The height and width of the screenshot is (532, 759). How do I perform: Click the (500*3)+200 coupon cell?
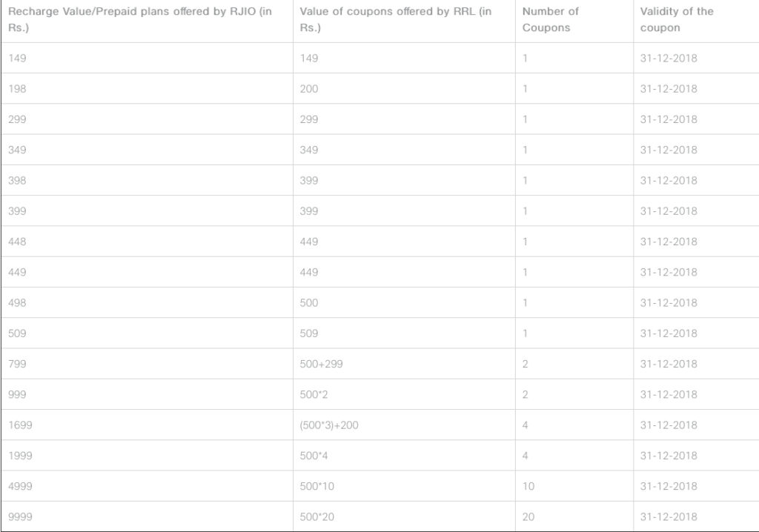(x=404, y=425)
